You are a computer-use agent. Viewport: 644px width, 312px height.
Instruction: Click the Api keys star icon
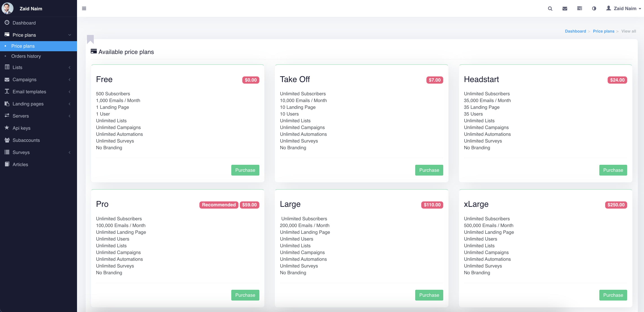(7, 128)
